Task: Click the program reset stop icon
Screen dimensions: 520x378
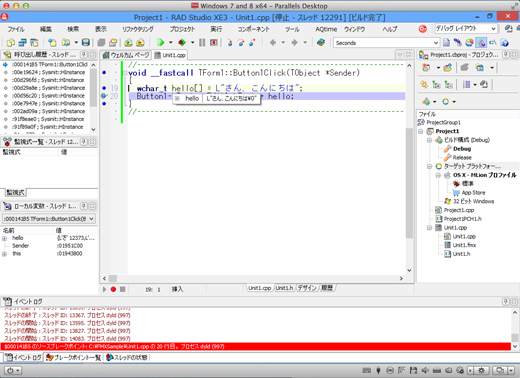Action: coord(214,42)
